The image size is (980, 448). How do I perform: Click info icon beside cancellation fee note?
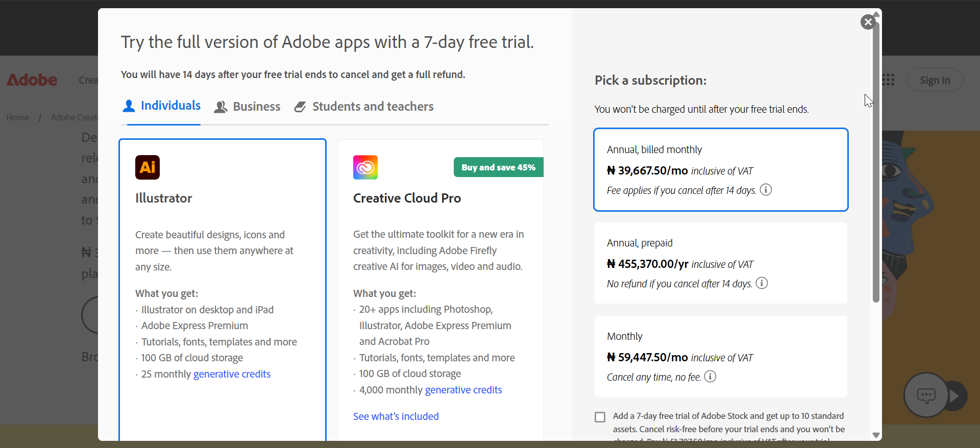[766, 190]
